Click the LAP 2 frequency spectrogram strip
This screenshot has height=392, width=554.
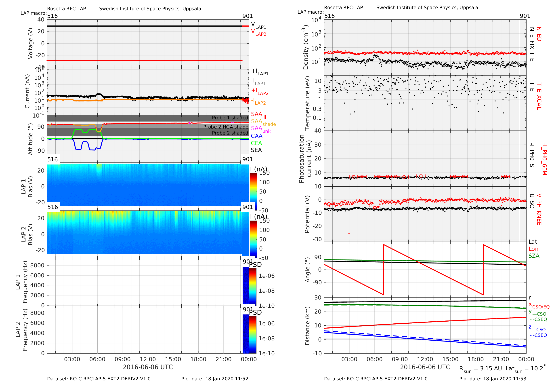(246, 334)
